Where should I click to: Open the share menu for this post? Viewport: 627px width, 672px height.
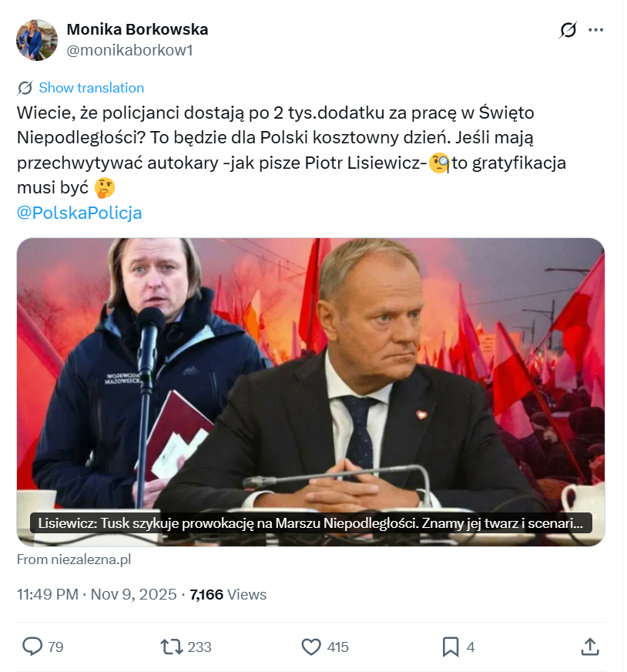coord(594,647)
